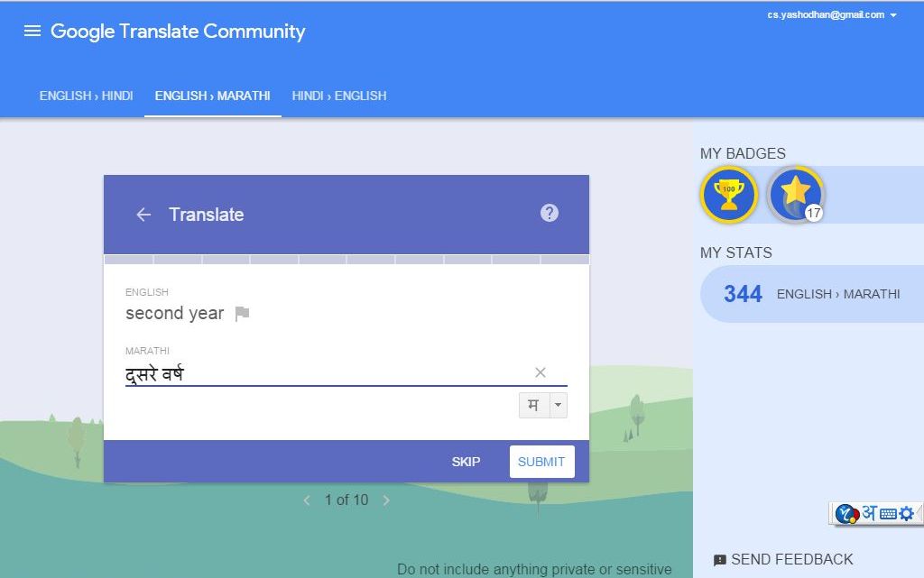
Task: Toggle the Devanagari 'अ' language indicator
Action: click(x=869, y=513)
